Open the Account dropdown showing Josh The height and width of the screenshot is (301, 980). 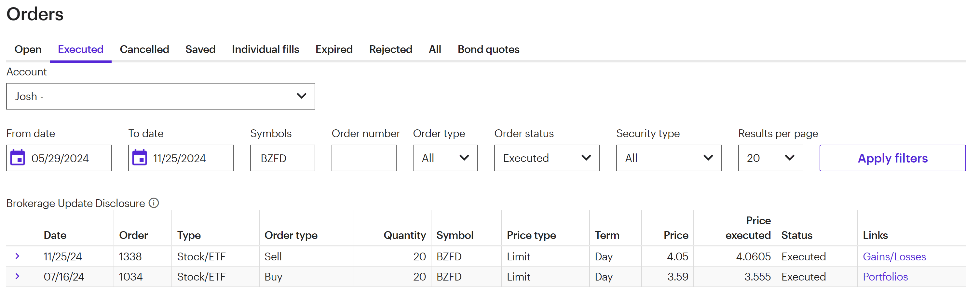click(x=160, y=96)
